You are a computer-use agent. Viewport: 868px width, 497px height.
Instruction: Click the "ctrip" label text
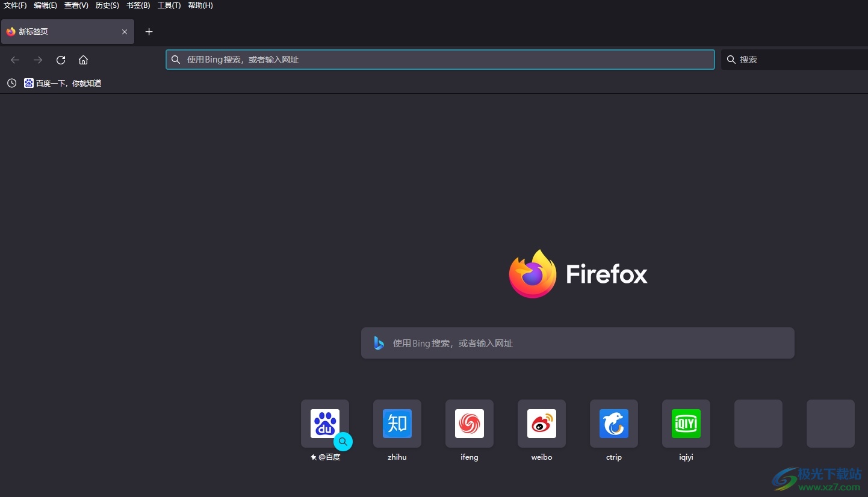[614, 457]
